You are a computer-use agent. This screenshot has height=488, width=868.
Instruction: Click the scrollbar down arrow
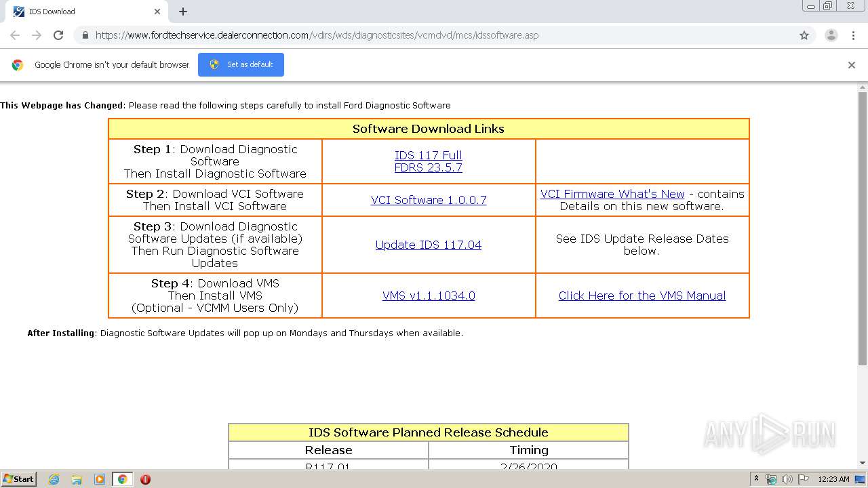[863, 463]
